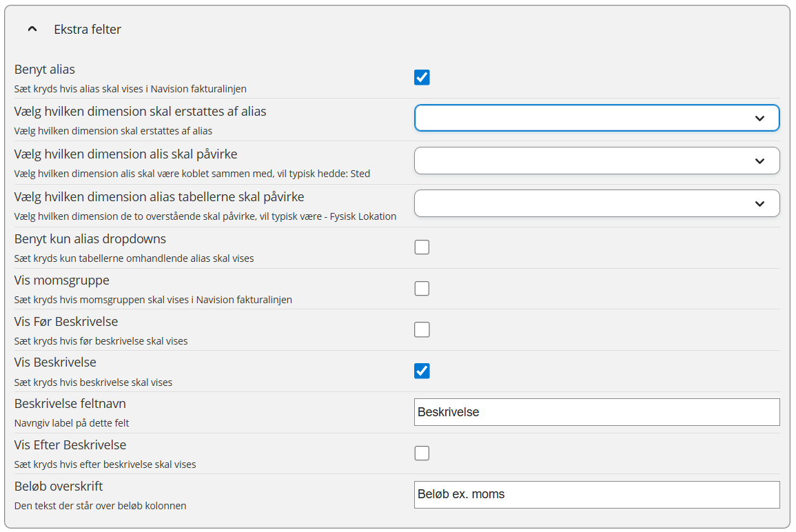This screenshot has height=532, width=796.
Task: Open the dimension alis skal påvirke dropdown
Action: click(596, 161)
